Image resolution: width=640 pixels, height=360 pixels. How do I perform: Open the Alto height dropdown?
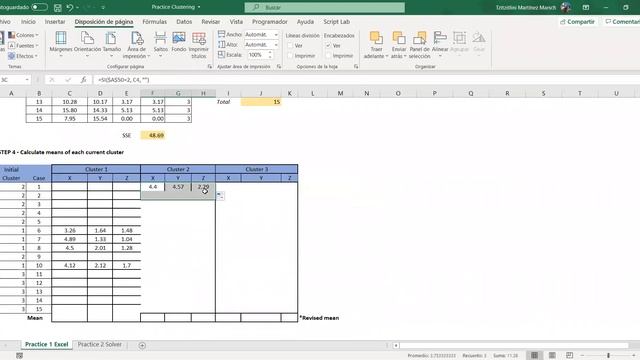276,45
